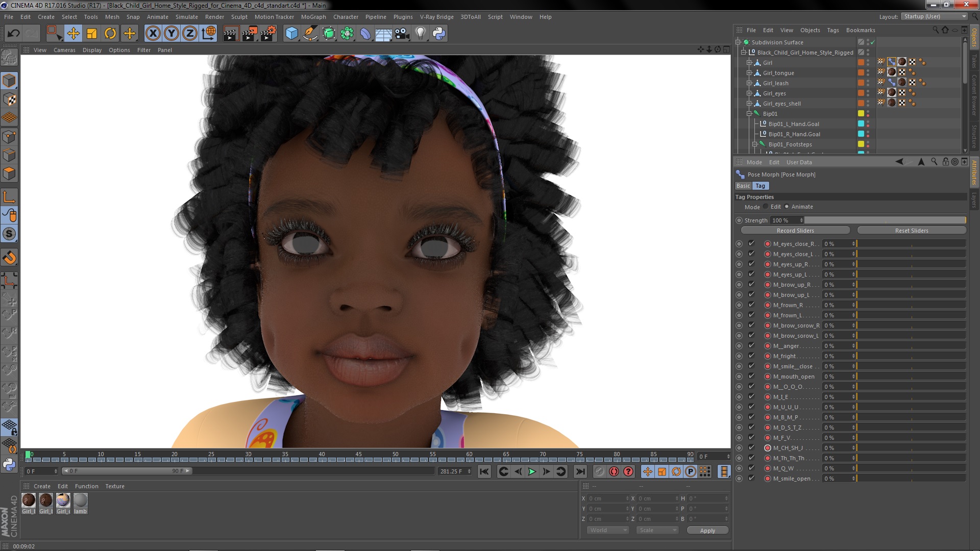Click the record active objects button

coord(600,471)
